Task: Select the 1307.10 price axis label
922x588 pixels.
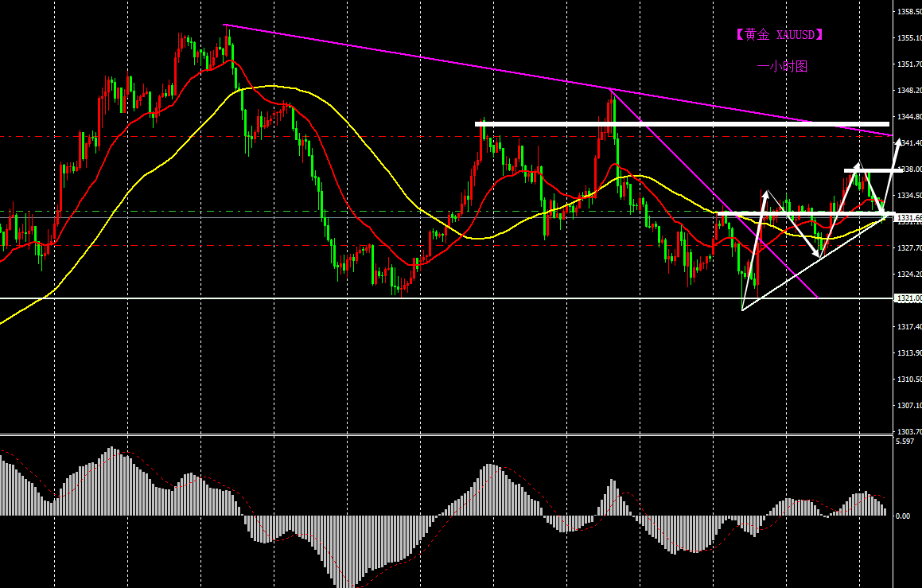Action: [x=909, y=405]
